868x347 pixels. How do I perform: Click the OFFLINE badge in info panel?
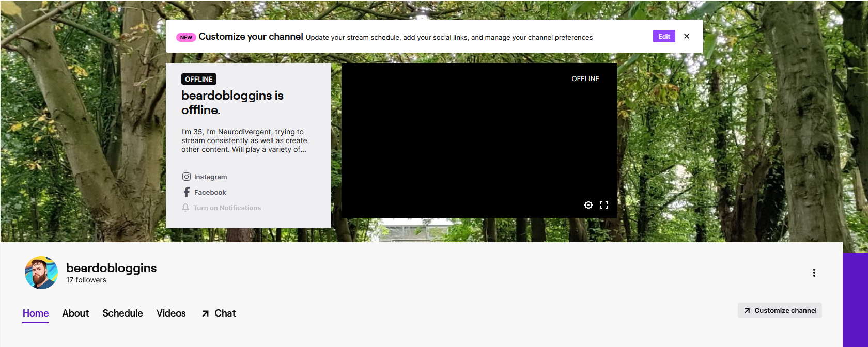199,79
